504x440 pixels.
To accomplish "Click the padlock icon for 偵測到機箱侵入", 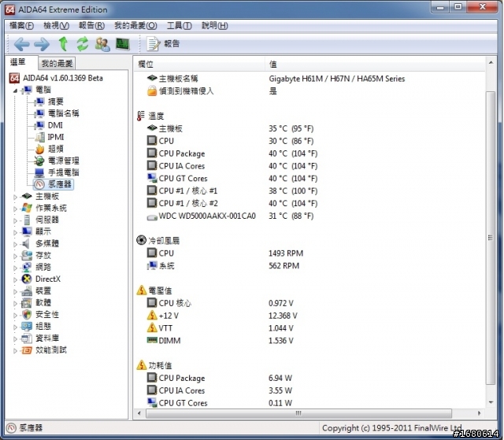I will (x=152, y=91).
